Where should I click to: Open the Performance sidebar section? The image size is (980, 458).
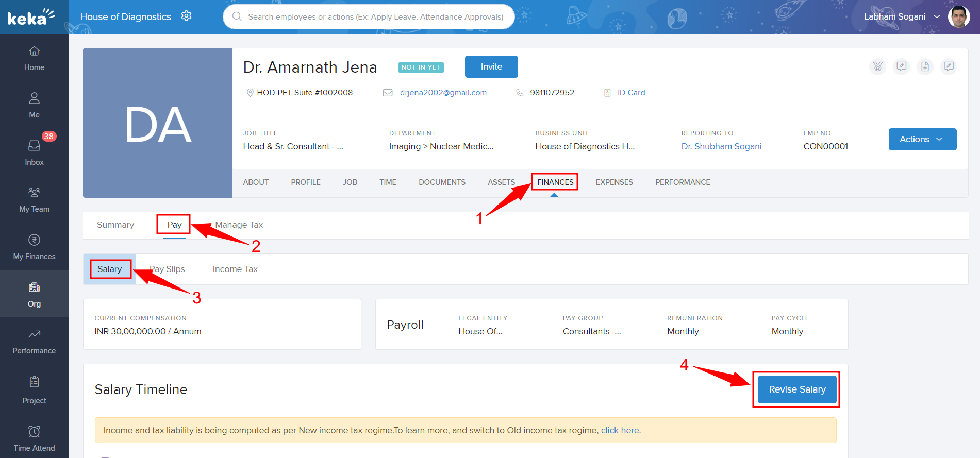(x=34, y=342)
